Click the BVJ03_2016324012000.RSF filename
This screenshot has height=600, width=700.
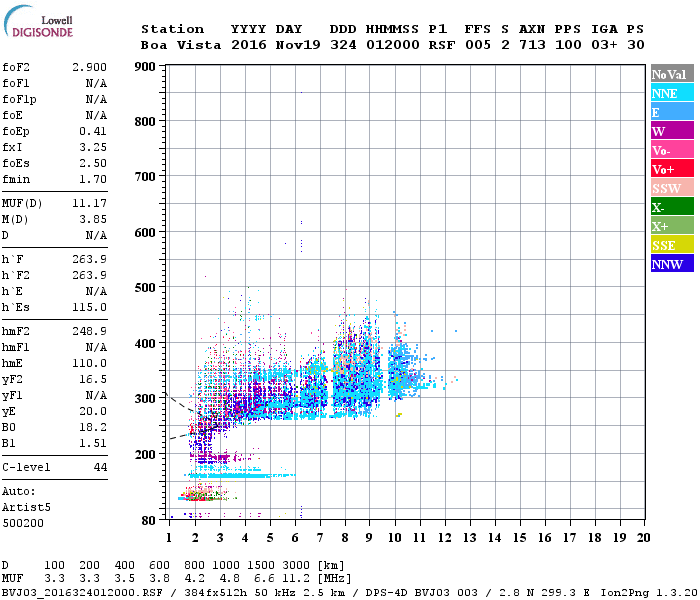coord(82,593)
